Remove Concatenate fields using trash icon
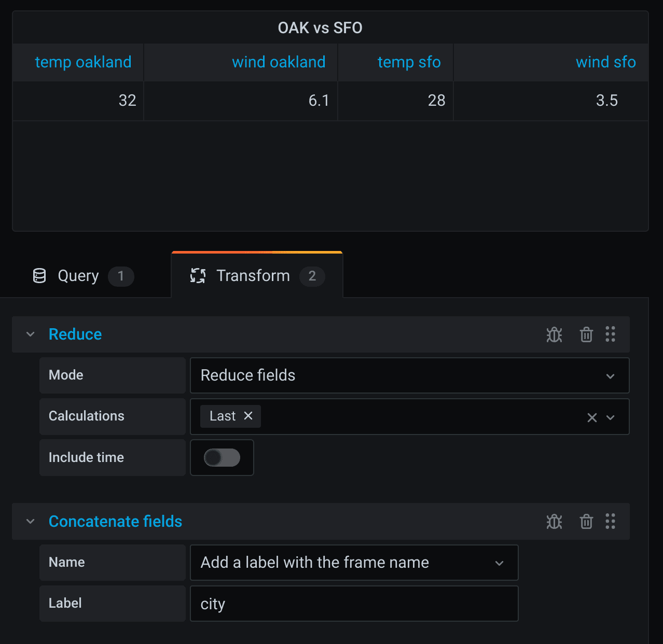 [586, 522]
